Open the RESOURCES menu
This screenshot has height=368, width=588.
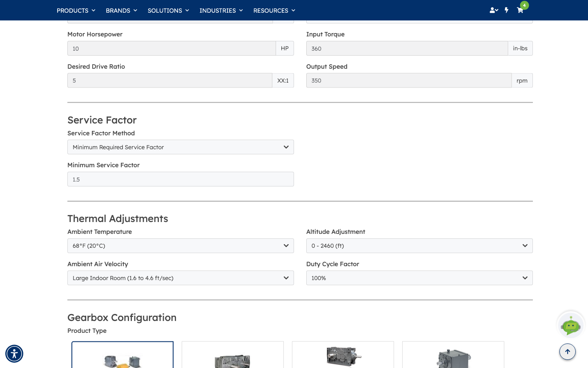coord(274,10)
